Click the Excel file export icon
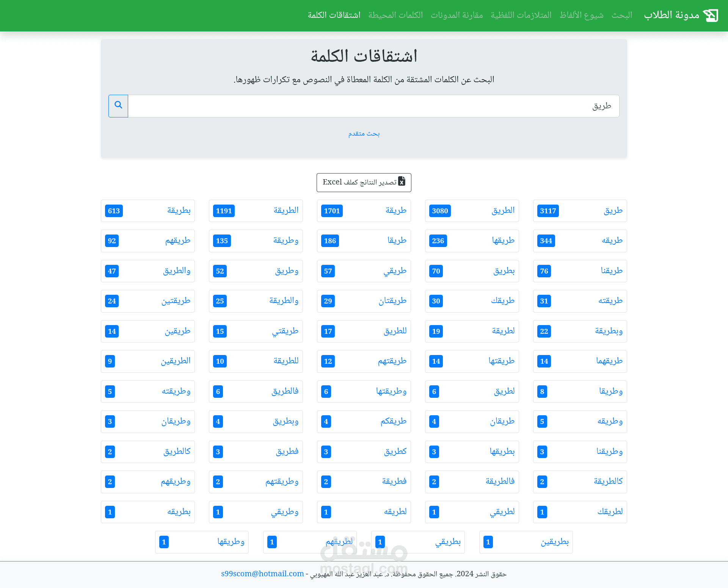This screenshot has width=728, height=588. click(x=402, y=182)
